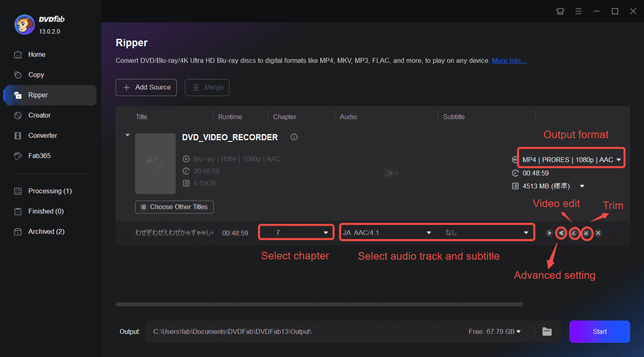
Task: Open Fab365 in the sidebar
Action: coord(39,156)
